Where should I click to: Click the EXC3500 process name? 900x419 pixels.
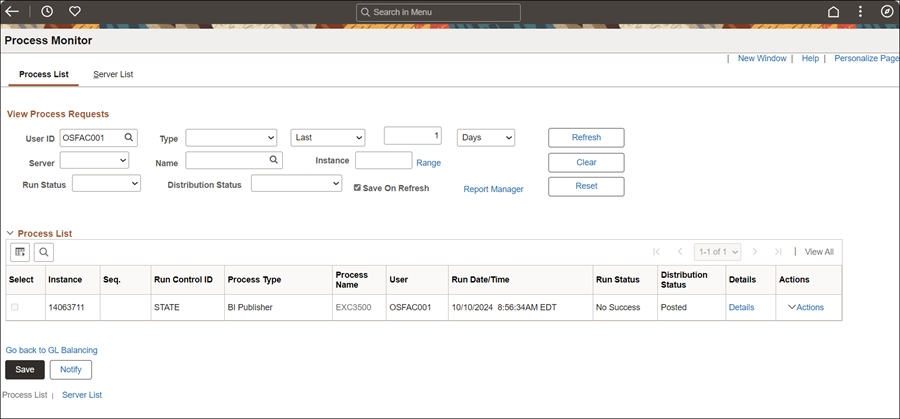click(354, 307)
